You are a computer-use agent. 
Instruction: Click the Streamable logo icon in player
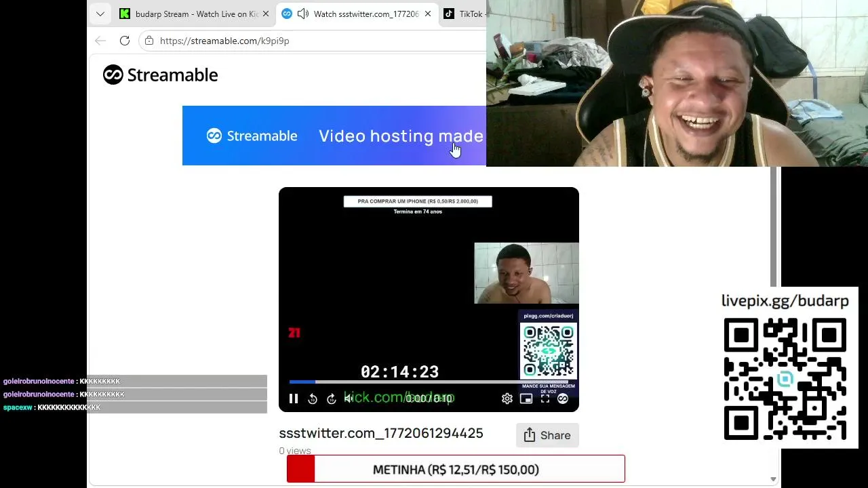[x=563, y=399]
